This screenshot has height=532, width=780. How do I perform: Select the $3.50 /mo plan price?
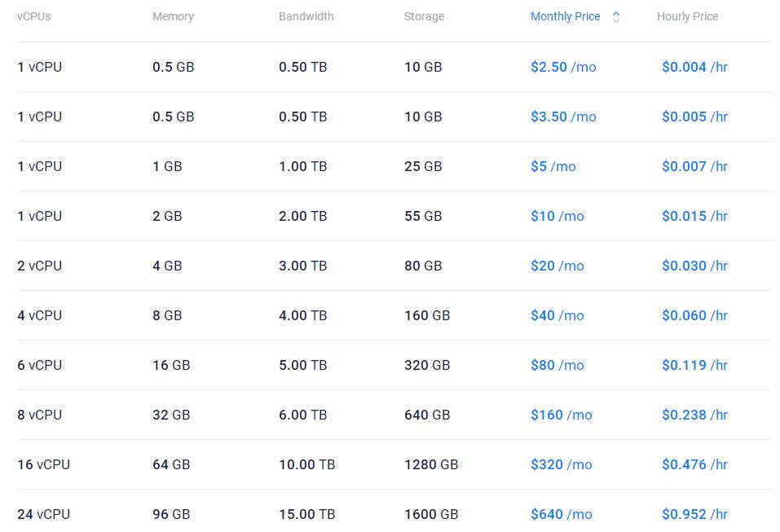pyautogui.click(x=563, y=117)
